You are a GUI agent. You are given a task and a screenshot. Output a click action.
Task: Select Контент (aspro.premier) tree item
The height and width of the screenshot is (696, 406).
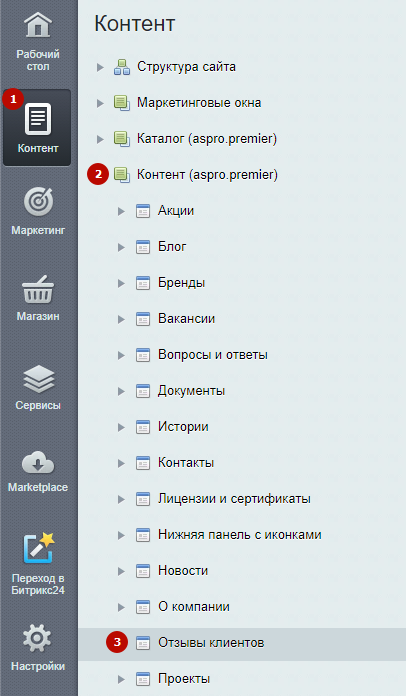[207, 174]
